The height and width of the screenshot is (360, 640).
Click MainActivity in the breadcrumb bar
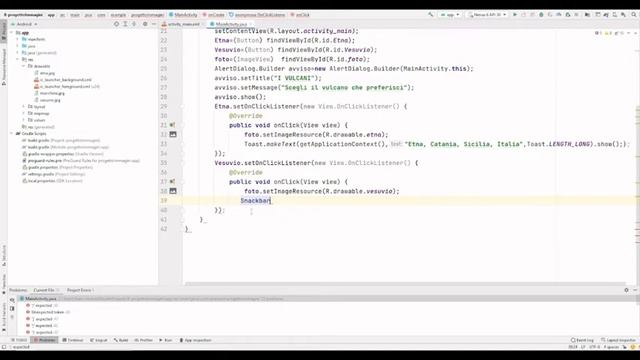click(183, 15)
